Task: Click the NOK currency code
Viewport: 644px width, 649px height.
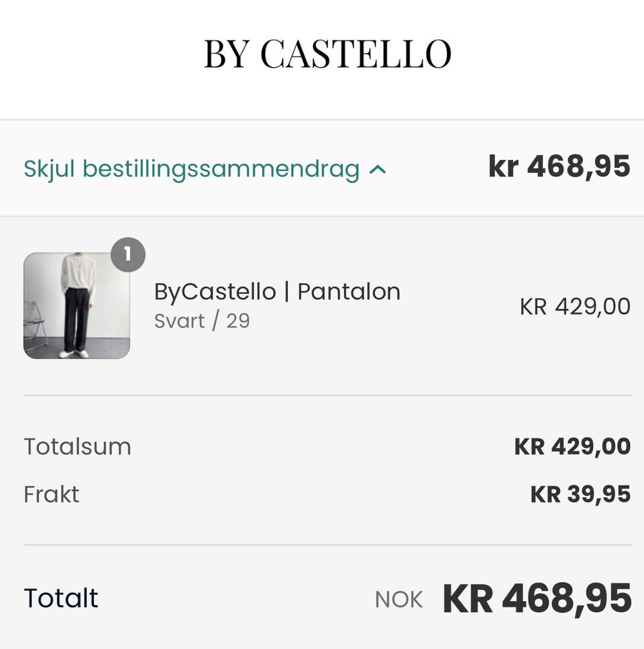Action: [x=398, y=599]
